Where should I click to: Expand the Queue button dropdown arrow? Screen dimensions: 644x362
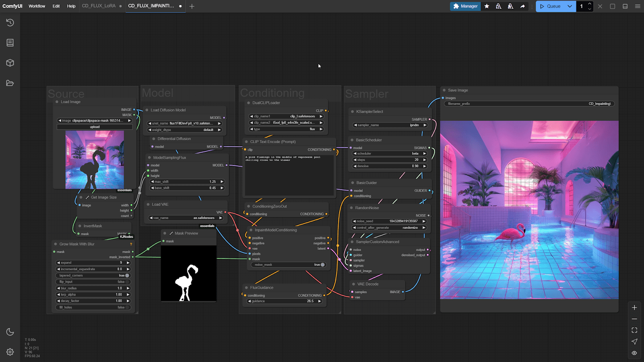point(570,6)
